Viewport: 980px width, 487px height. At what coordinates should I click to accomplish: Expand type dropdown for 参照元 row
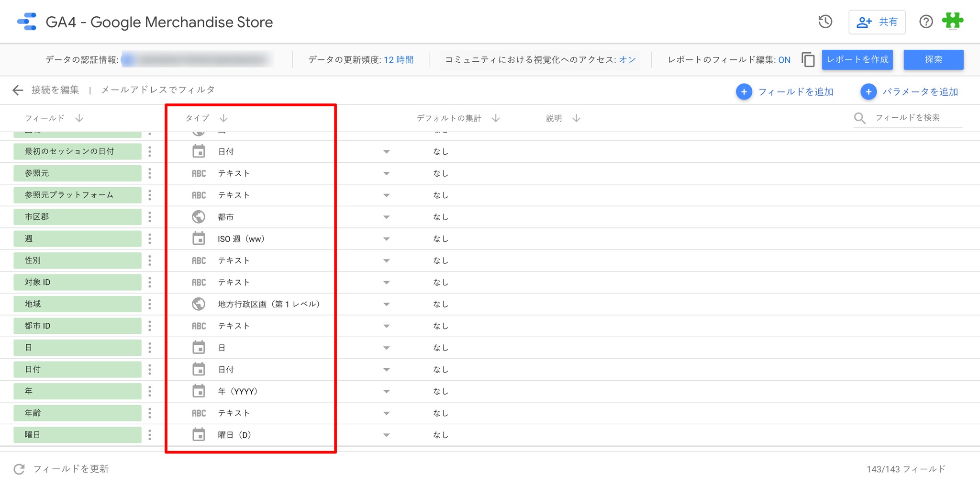387,174
